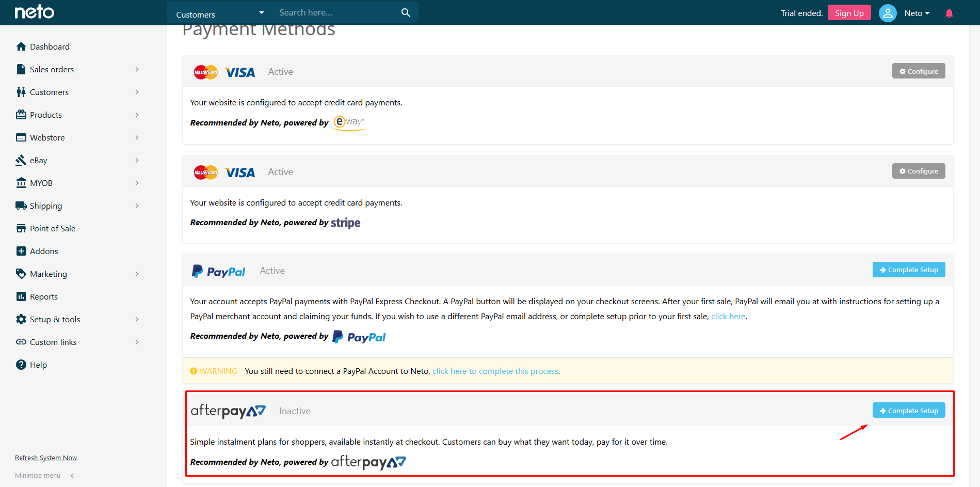Viewport: 980px width, 487px height.
Task: Click Minimise menu text
Action: tap(38, 476)
